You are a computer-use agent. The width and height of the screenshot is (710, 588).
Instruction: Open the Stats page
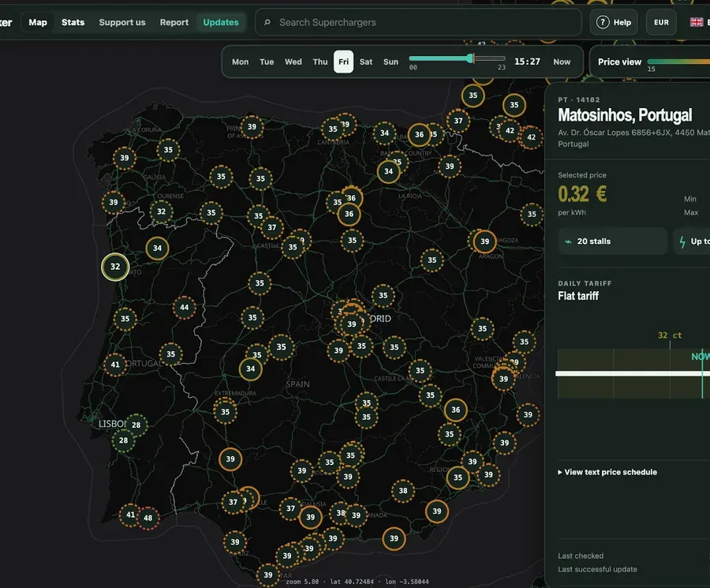[73, 22]
